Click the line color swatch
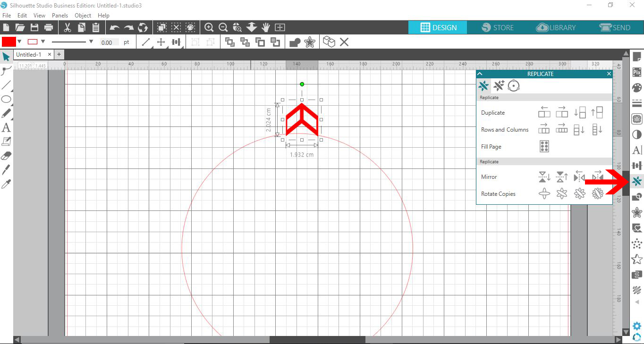644x344 pixels. (33, 42)
